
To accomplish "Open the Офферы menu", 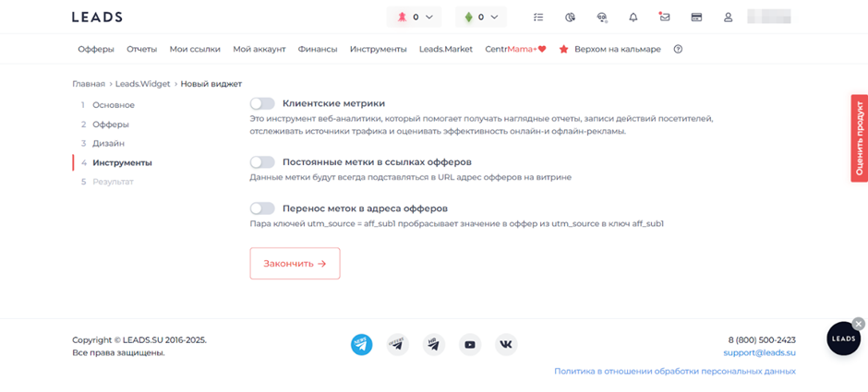I will pyautogui.click(x=96, y=49).
